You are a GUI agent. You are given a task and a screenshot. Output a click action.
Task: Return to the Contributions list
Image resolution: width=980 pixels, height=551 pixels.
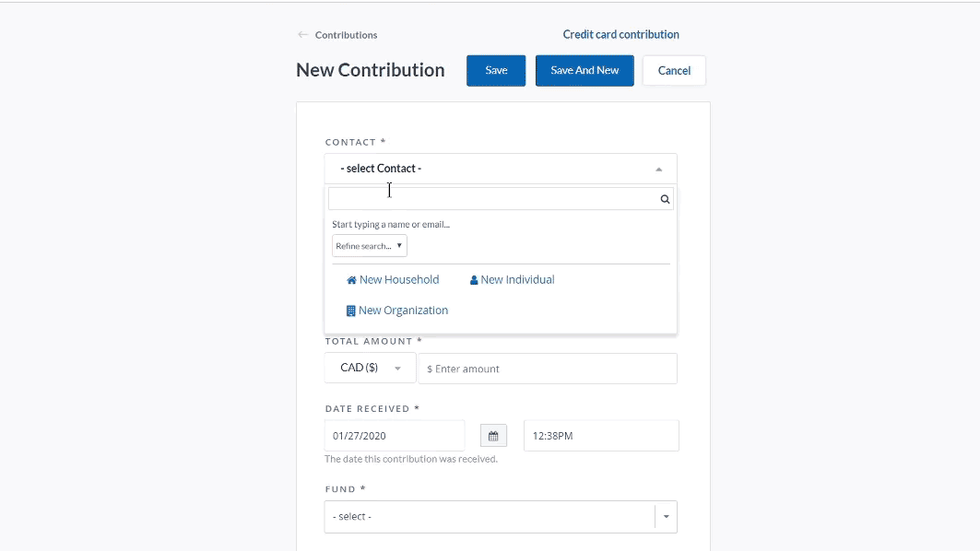pyautogui.click(x=346, y=35)
